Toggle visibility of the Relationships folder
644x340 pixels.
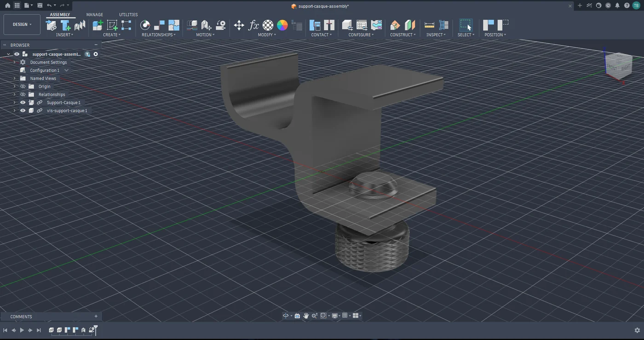point(23,94)
